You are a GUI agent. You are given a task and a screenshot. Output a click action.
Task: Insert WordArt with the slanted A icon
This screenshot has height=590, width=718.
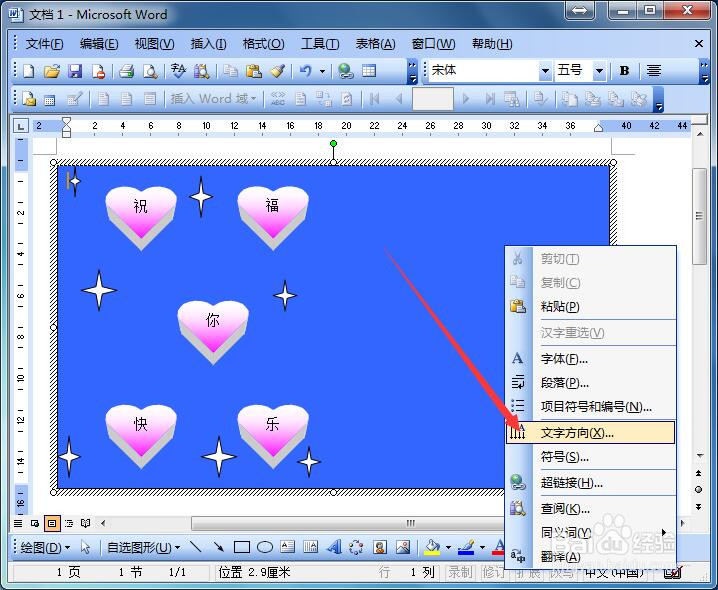coord(334,546)
